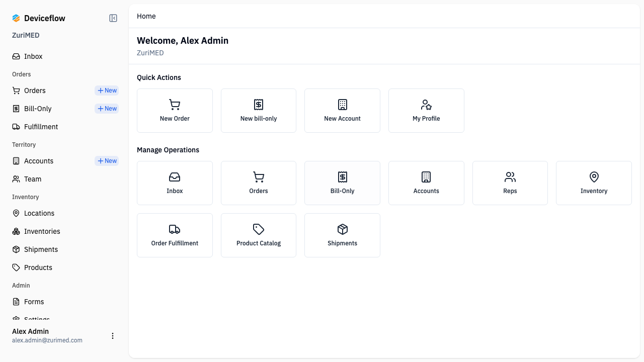Collapse the sidebar using the panel icon
Viewport: 644px width, 362px height.
(x=113, y=18)
